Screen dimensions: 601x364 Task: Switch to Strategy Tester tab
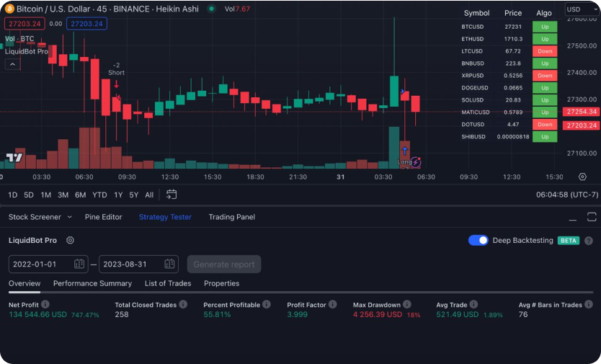click(x=165, y=217)
